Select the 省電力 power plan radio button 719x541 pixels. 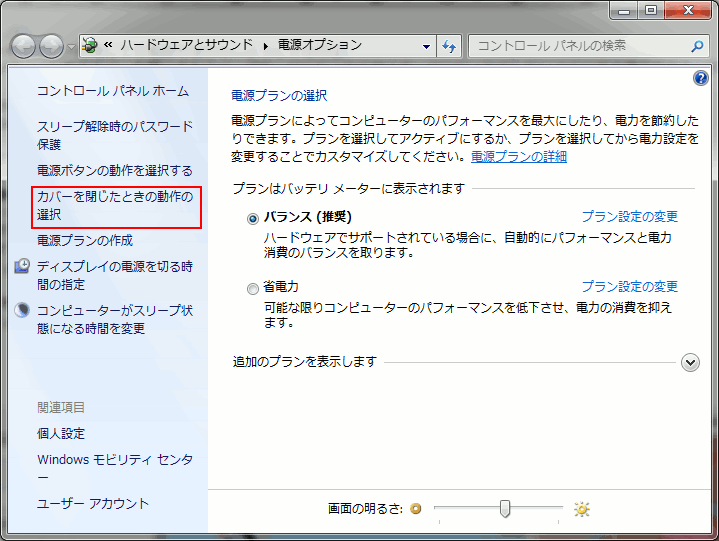pyautogui.click(x=253, y=288)
